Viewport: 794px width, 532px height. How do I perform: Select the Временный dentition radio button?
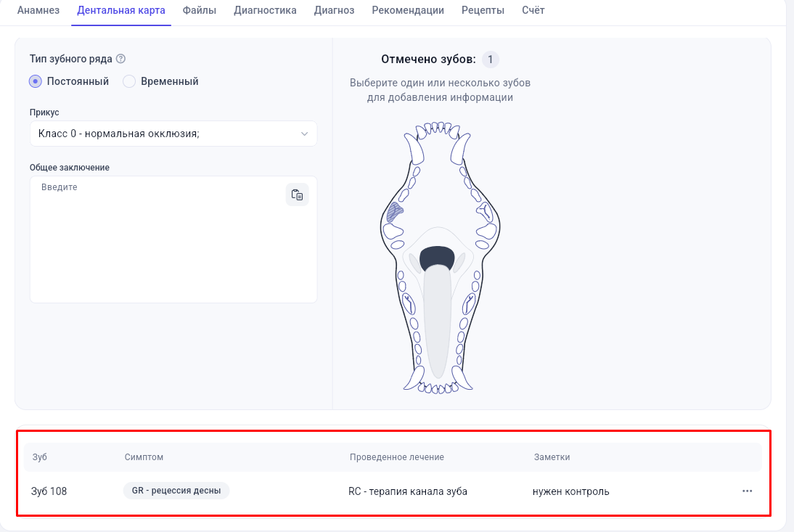129,81
